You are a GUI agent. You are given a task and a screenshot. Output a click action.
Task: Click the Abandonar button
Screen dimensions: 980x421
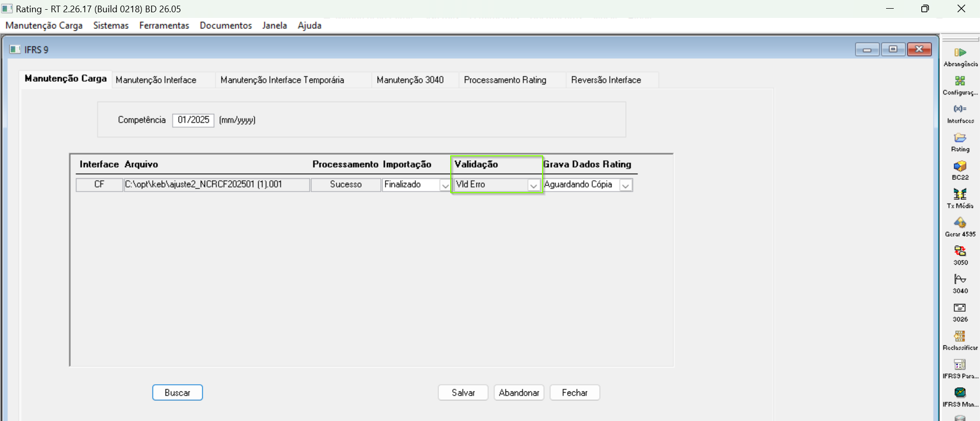(x=519, y=392)
